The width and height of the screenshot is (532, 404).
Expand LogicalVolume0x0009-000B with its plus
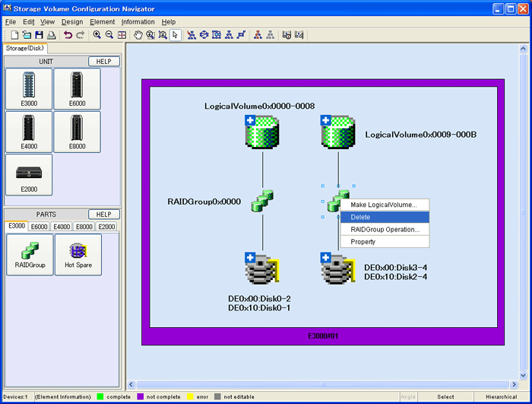click(326, 120)
